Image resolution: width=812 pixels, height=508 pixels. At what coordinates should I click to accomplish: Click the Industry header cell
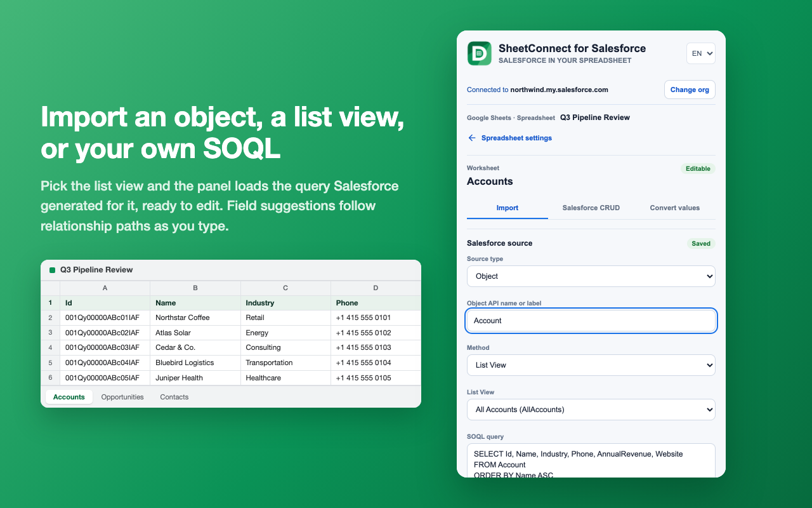[285, 303]
